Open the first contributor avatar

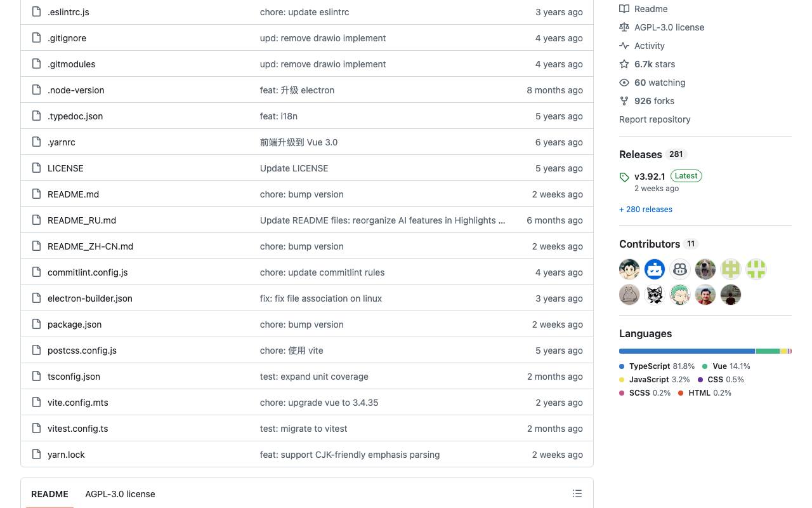point(629,269)
